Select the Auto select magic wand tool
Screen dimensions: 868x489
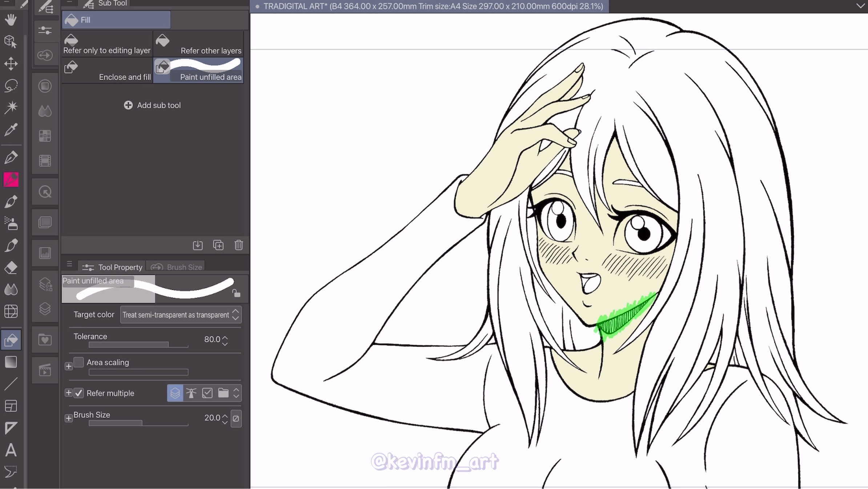(11, 107)
